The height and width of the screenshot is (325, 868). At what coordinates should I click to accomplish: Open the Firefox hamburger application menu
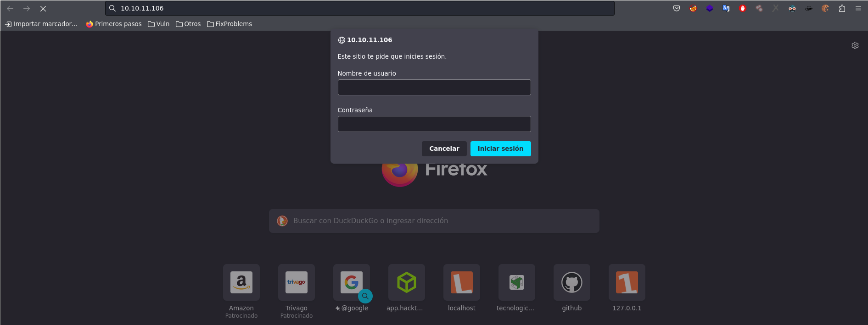[x=858, y=8]
